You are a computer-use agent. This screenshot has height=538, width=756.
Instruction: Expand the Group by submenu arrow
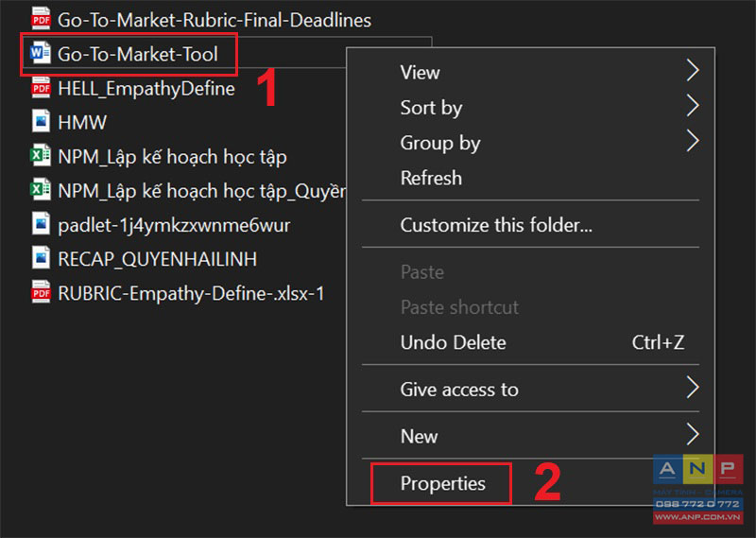coord(693,142)
